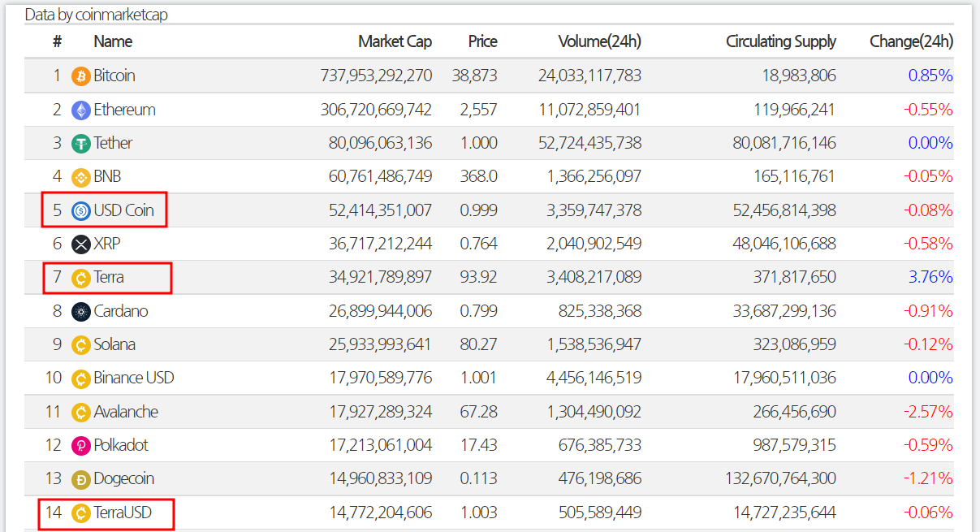This screenshot has height=532, width=980.
Task: Select Cardano price 0.799
Action: pyautogui.click(x=479, y=311)
